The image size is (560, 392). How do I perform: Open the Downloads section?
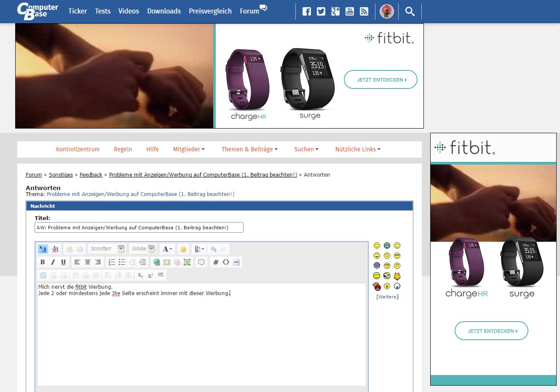(164, 11)
